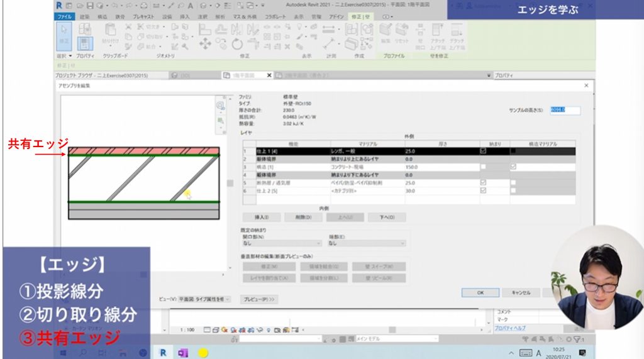The image size is (644, 359).
Task: Open OneNote from the Windows taskbar
Action: pyautogui.click(x=183, y=353)
